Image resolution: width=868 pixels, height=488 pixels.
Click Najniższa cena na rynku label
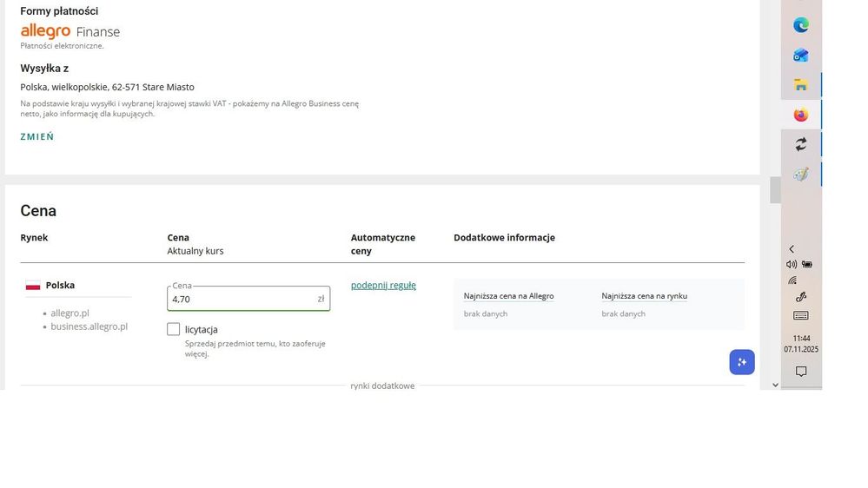pyautogui.click(x=644, y=296)
